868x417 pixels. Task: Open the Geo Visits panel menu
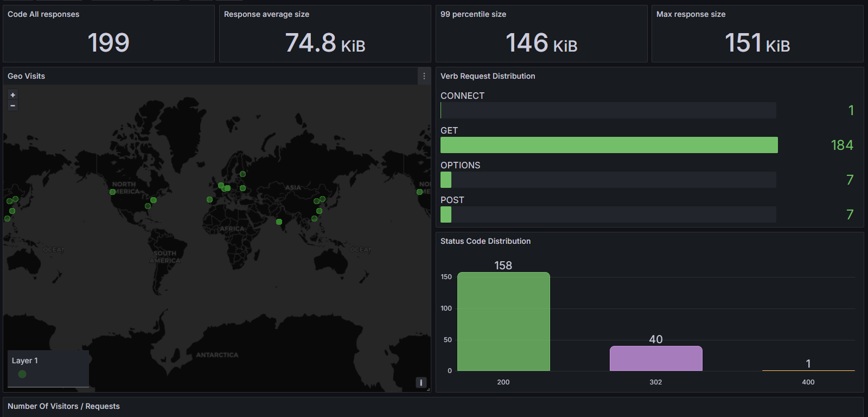pos(424,77)
